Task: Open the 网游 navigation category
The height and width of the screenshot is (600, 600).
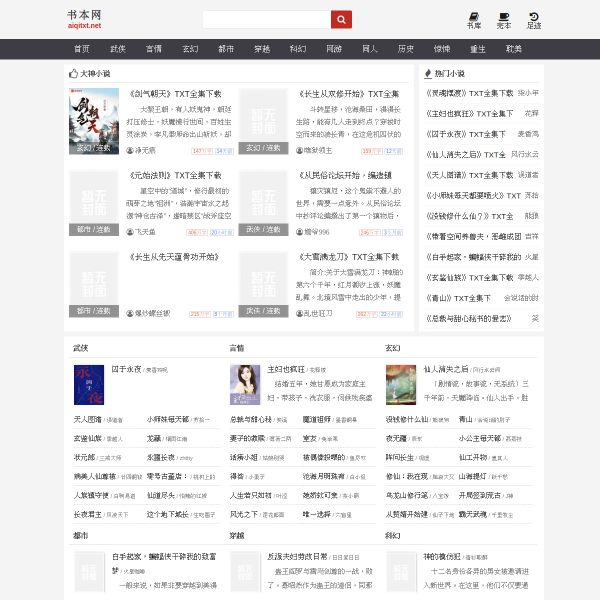Action: coord(334,49)
